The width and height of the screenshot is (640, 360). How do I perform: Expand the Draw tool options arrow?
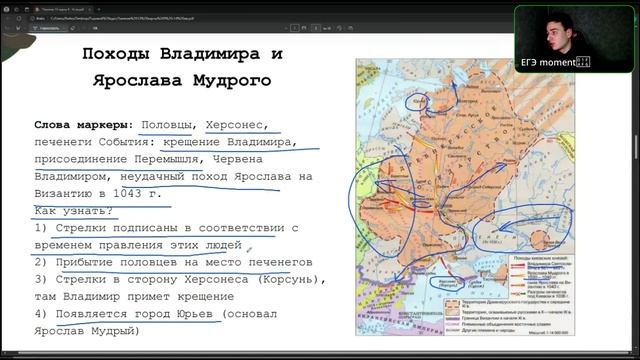[x=64, y=28]
